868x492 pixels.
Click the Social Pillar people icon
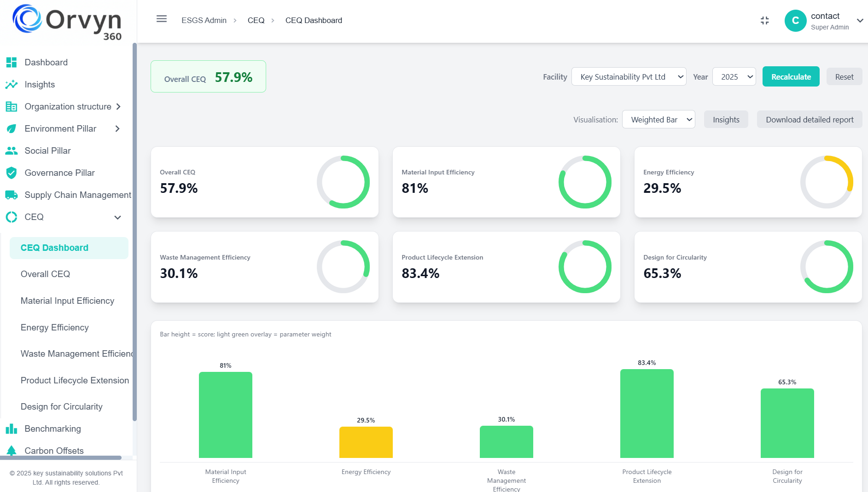12,150
